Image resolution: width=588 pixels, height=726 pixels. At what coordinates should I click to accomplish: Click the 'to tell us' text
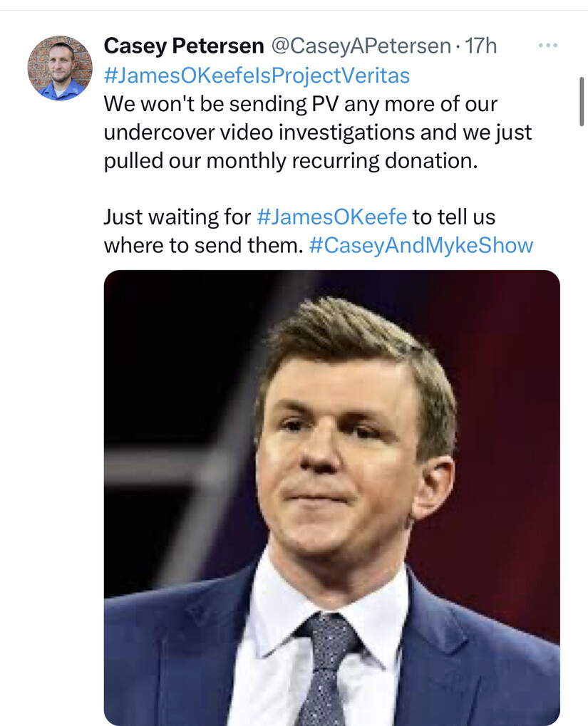454,217
